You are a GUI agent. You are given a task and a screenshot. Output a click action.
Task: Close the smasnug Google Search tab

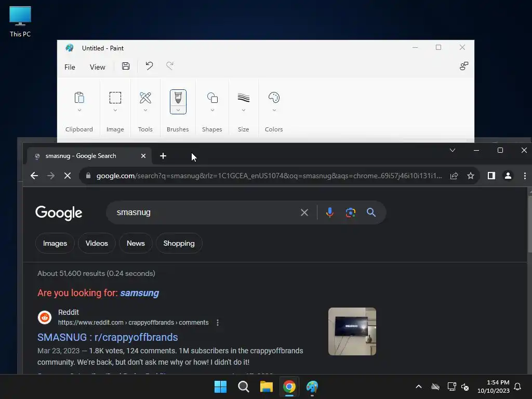[x=143, y=156]
